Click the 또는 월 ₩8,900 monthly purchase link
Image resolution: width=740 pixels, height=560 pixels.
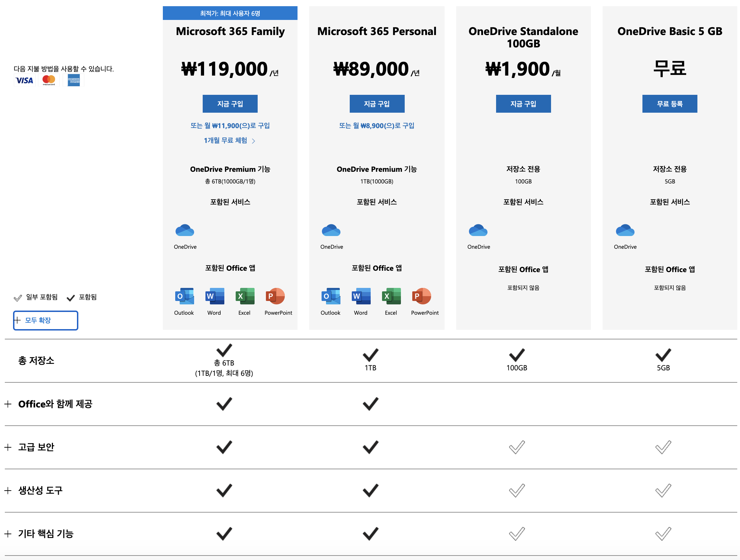tap(377, 126)
